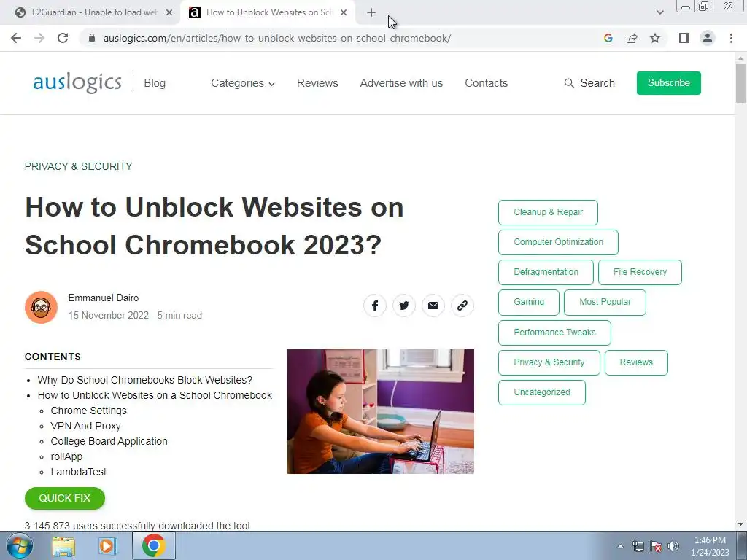747x560 pixels.
Task: Click the scrollbar down arrow
Action: [741, 524]
